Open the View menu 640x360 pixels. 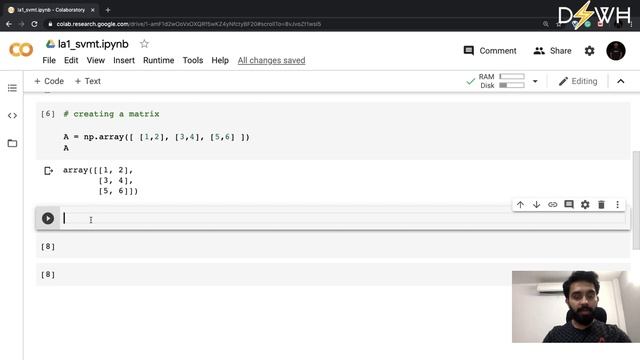tap(96, 60)
